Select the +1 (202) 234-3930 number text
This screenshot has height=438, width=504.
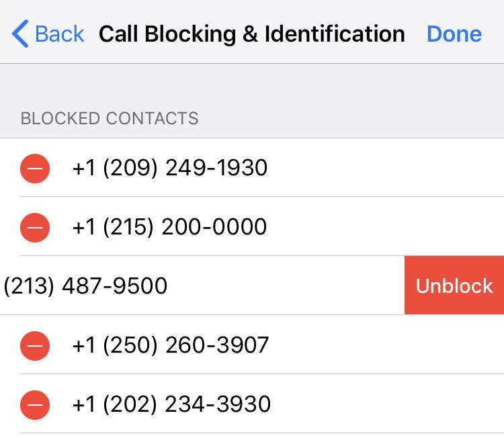[x=171, y=404]
